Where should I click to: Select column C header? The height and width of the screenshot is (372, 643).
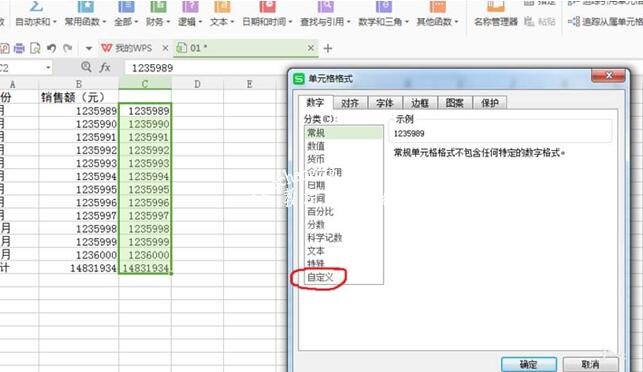tap(145, 84)
